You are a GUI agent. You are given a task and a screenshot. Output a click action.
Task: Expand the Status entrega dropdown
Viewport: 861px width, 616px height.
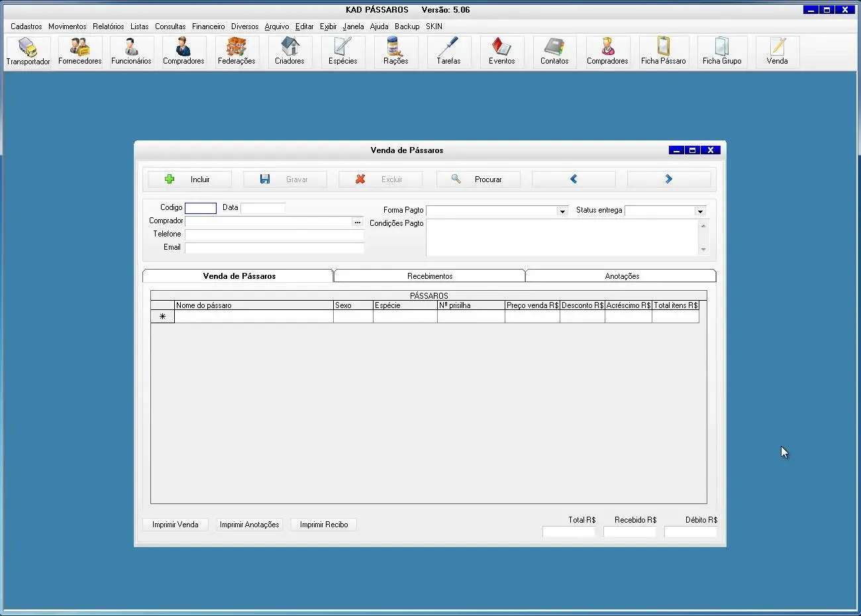[x=700, y=211]
